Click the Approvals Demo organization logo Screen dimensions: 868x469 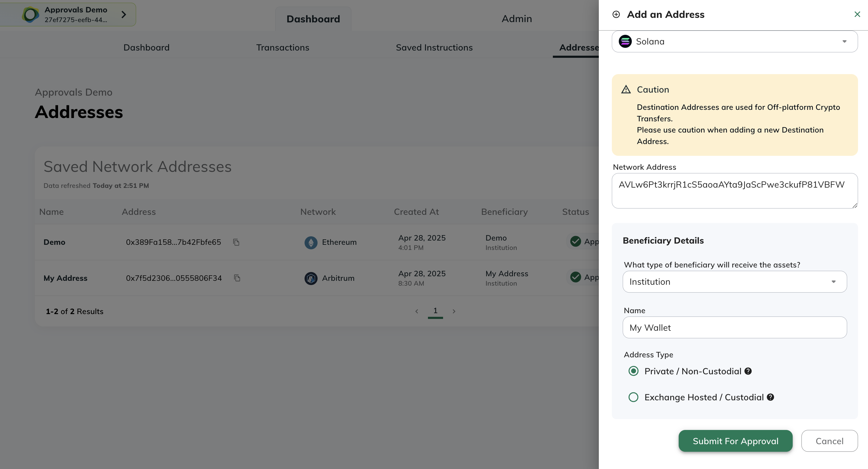pyautogui.click(x=30, y=15)
